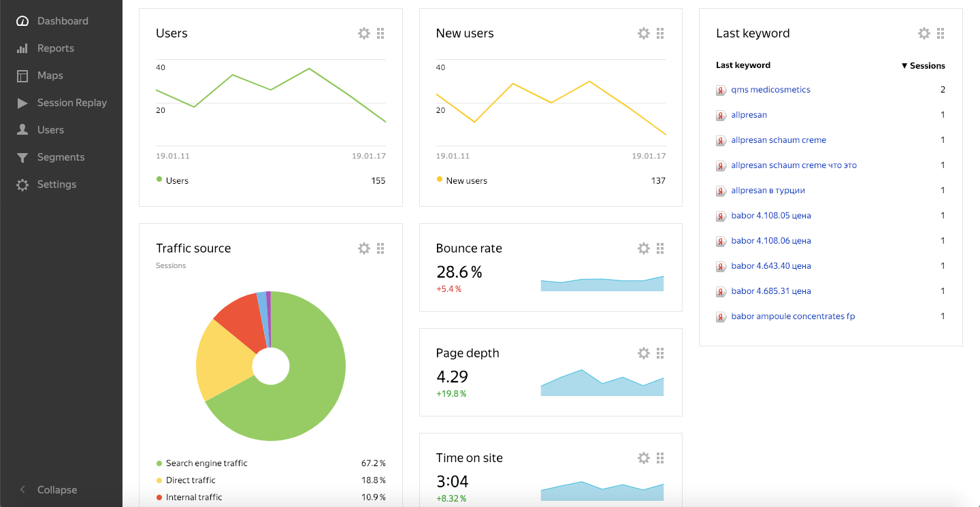This screenshot has width=980, height=507.
Task: Open Users widget gear settings
Action: point(364,33)
